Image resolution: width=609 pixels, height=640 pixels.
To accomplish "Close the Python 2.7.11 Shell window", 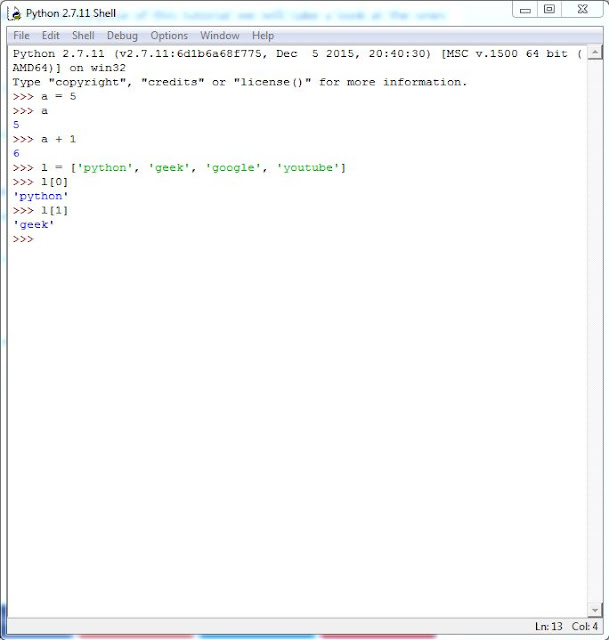I will (582, 9).
